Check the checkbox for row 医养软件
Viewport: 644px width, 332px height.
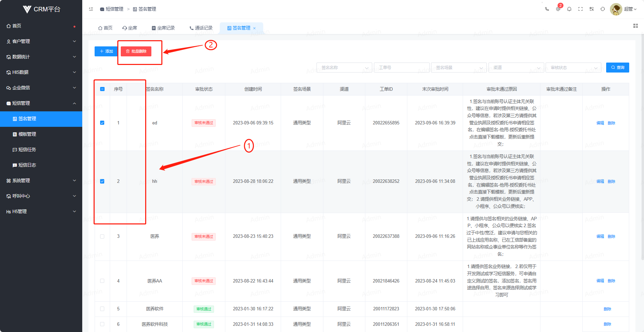point(102,309)
